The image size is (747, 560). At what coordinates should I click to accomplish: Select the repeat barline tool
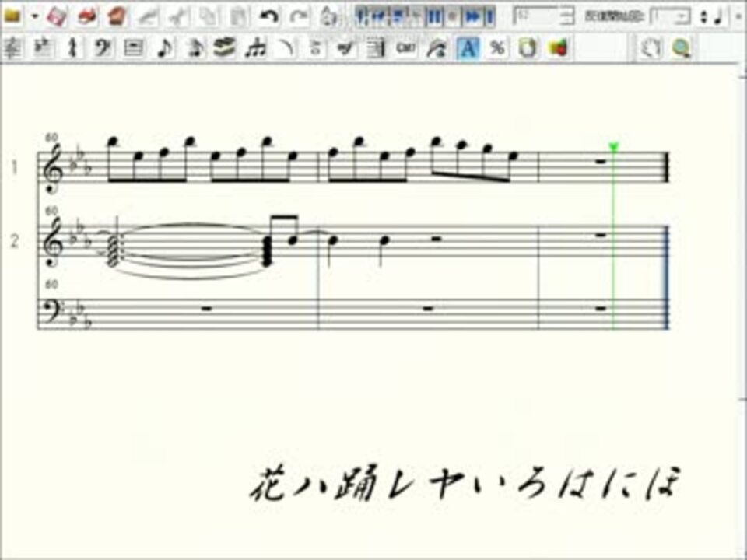pyautogui.click(x=377, y=48)
